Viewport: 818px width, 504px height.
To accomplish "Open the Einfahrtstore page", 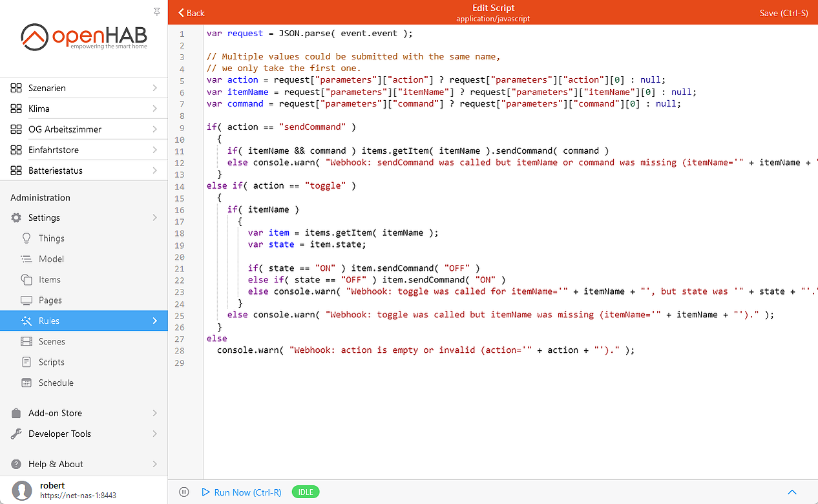I will coord(84,150).
